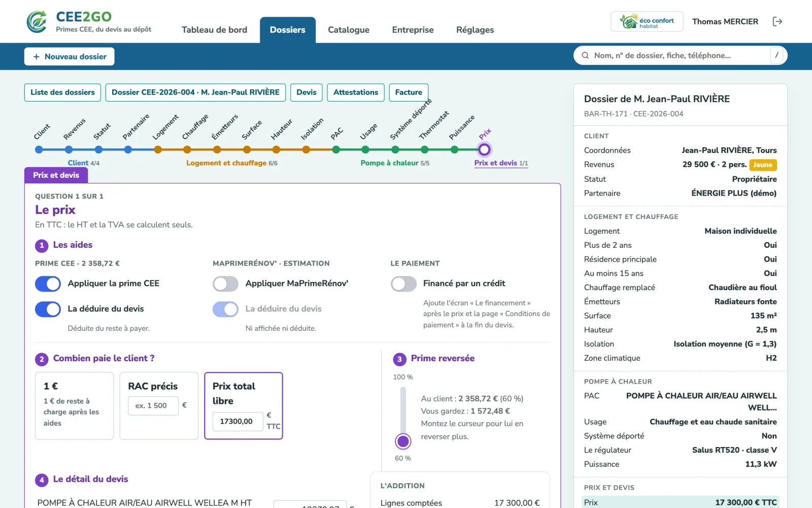Screen dimensions: 812x508
Task: Jump to the Thermostat step marker
Action: point(425,149)
